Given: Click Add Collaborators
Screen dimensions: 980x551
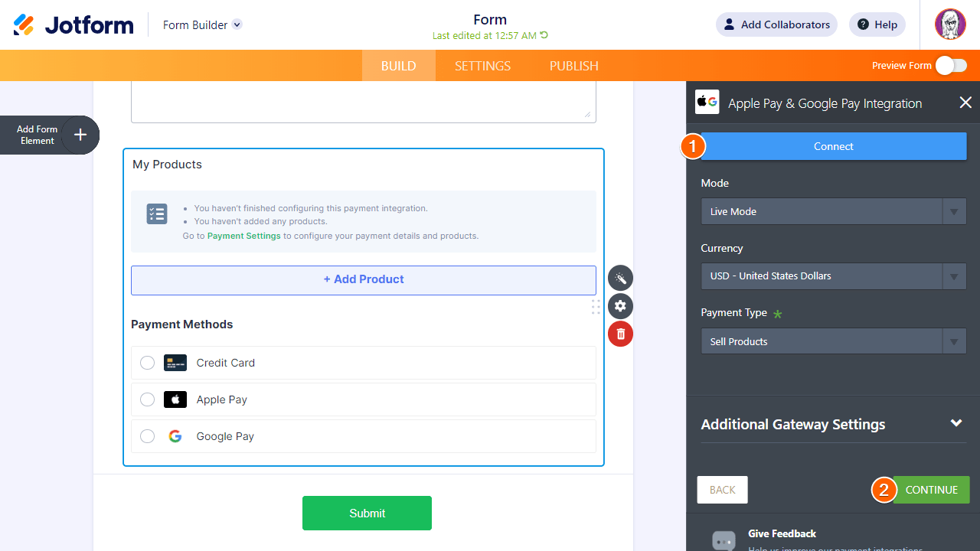Looking at the screenshot, I should click(x=776, y=24).
